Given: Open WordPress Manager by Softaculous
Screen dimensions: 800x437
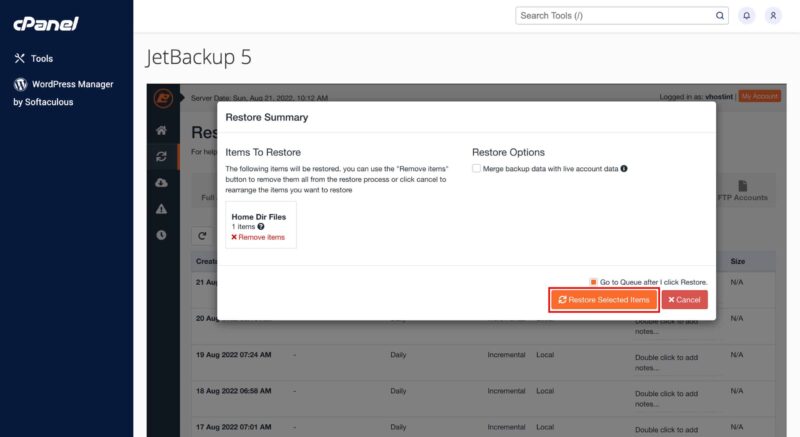Looking at the screenshot, I should (63, 93).
